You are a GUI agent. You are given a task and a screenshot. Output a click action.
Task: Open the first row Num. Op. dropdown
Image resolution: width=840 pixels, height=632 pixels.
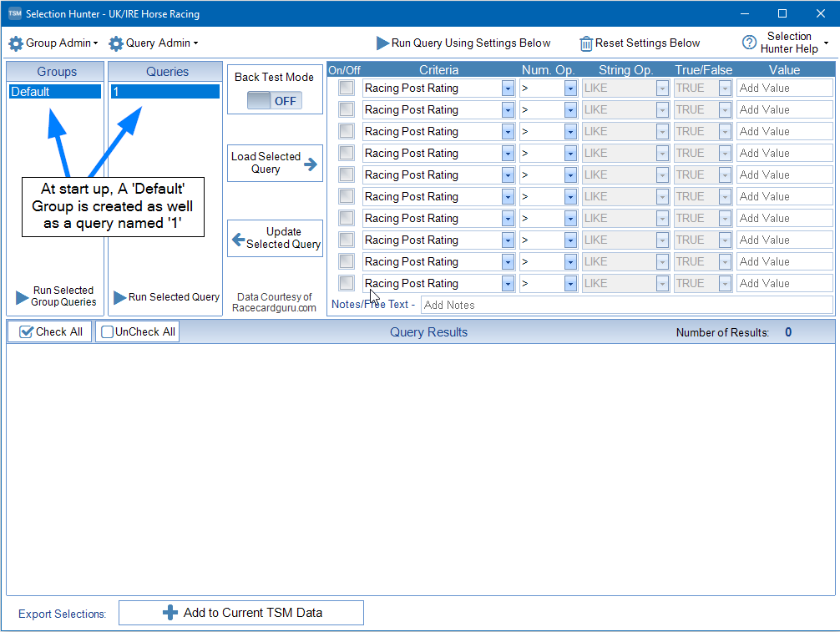(570, 88)
